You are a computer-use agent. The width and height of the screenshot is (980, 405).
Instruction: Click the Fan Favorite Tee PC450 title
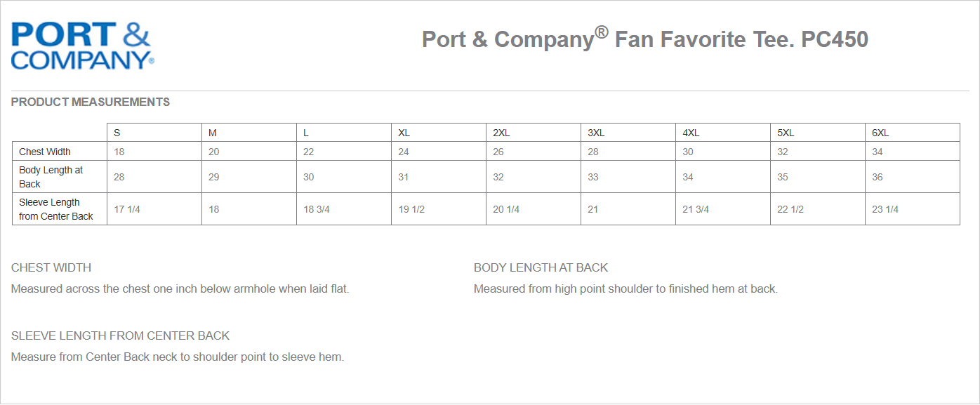pyautogui.click(x=644, y=39)
